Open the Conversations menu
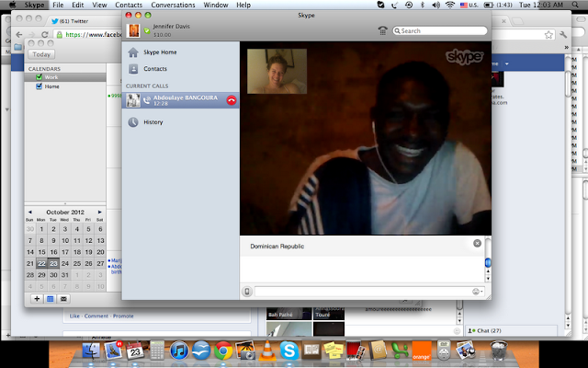The width and height of the screenshot is (588, 368). [x=173, y=5]
